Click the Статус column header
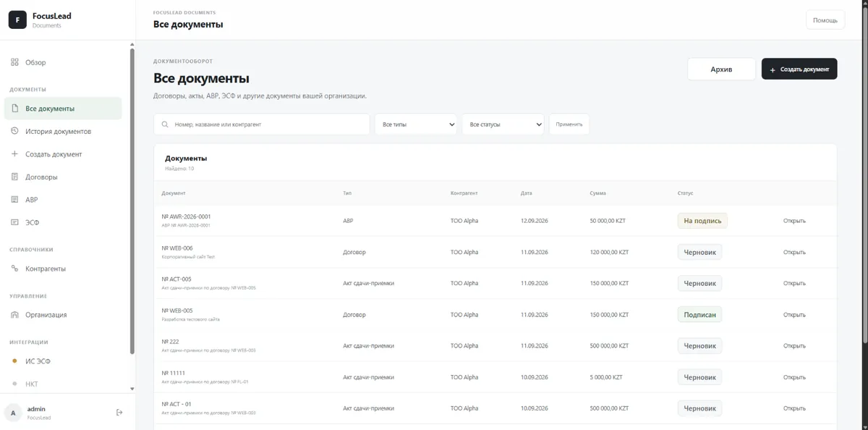Viewport: 868px width, 430px height. tap(685, 193)
